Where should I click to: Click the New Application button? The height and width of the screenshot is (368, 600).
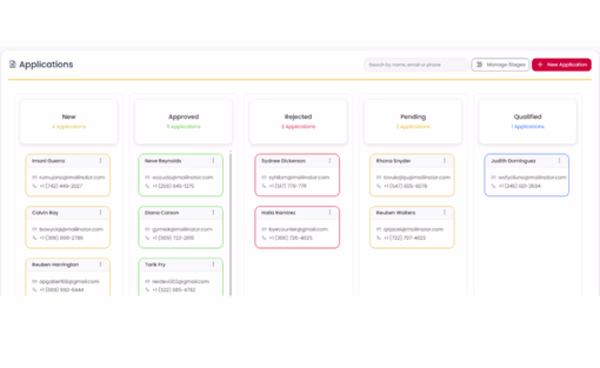point(561,65)
